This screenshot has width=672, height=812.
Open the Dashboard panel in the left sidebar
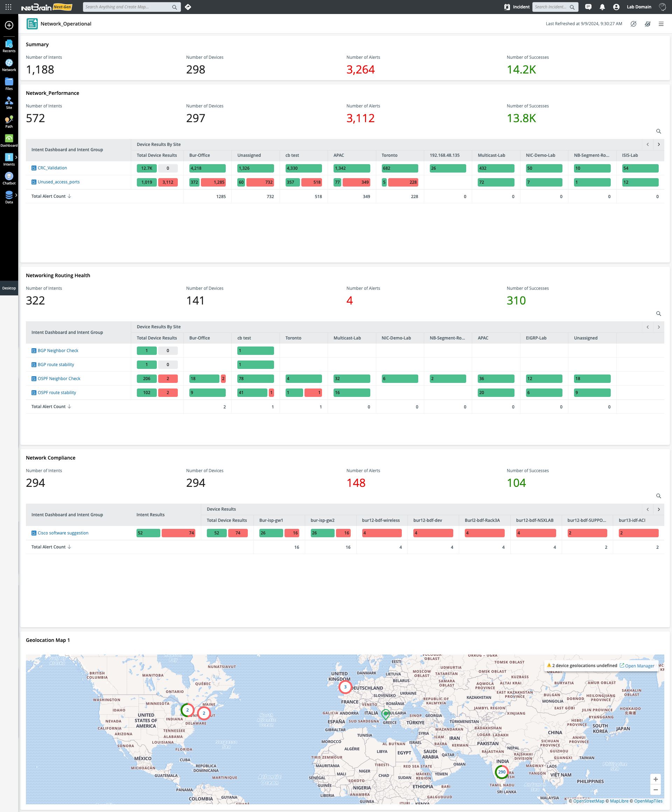point(9,139)
